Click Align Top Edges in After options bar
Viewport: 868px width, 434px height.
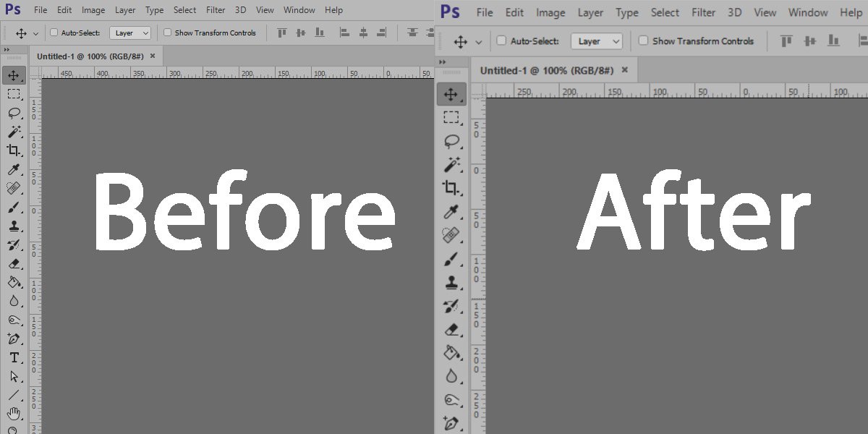click(787, 41)
